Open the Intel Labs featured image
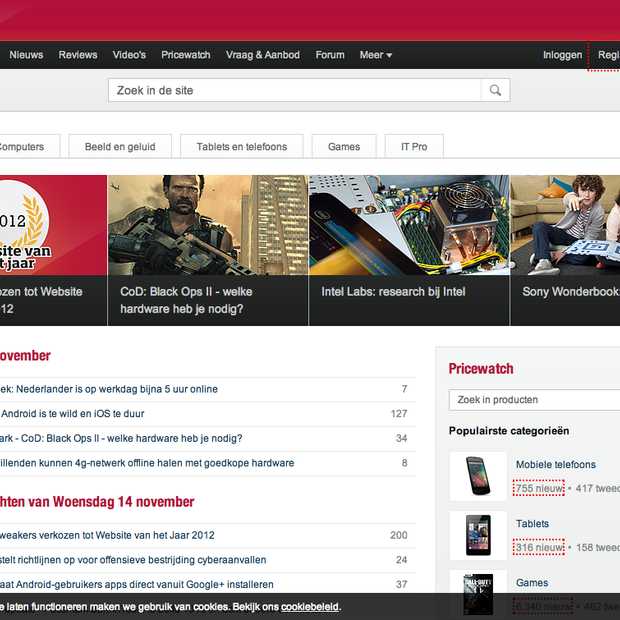The height and width of the screenshot is (620, 620). point(409,225)
